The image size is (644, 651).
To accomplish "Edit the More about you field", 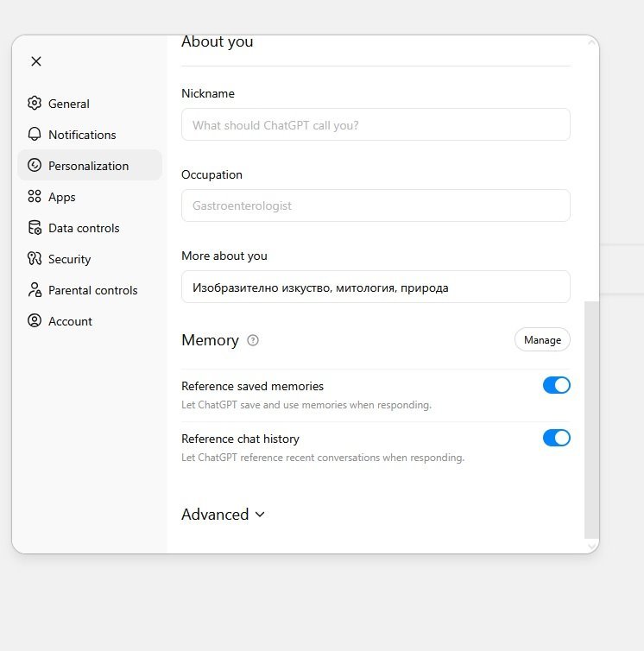I will (x=376, y=288).
